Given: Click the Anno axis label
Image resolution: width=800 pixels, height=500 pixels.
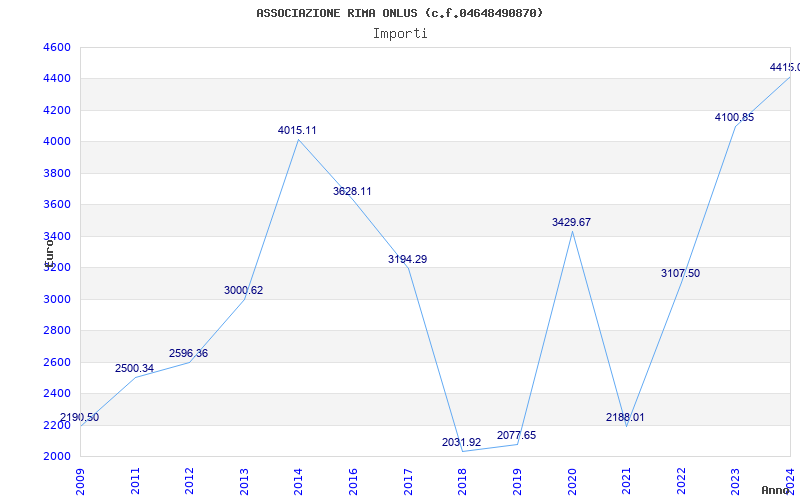Looking at the screenshot, I should (776, 490).
